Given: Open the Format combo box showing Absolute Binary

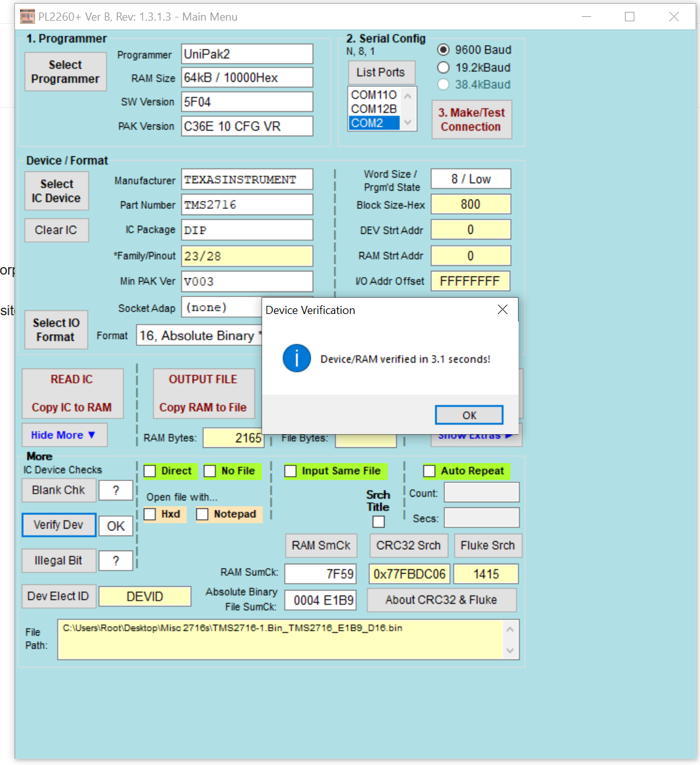Looking at the screenshot, I should (200, 336).
